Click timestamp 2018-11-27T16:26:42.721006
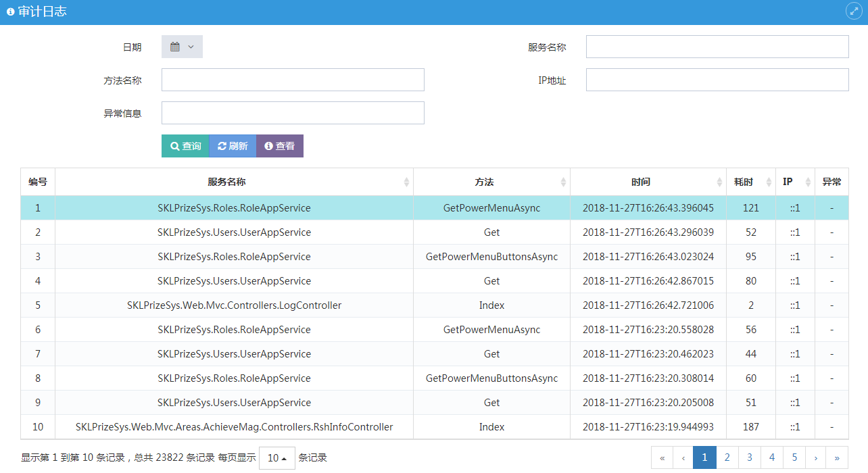The image size is (868, 473). [x=648, y=305]
